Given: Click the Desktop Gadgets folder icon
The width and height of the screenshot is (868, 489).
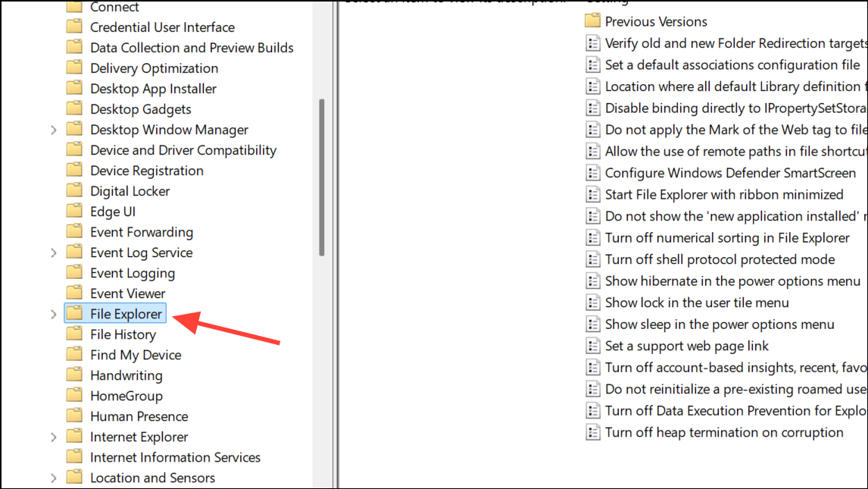Looking at the screenshot, I should 73,109.
